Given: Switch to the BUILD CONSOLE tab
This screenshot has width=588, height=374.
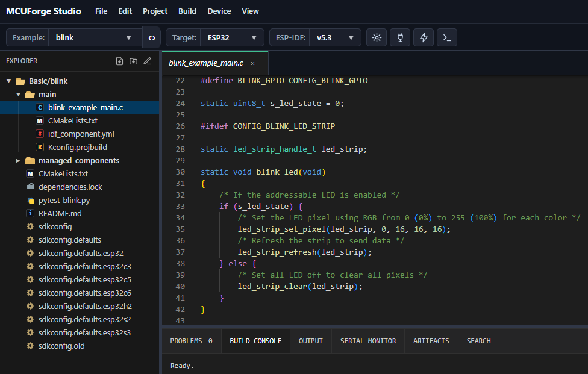Looking at the screenshot, I should click(256, 341).
